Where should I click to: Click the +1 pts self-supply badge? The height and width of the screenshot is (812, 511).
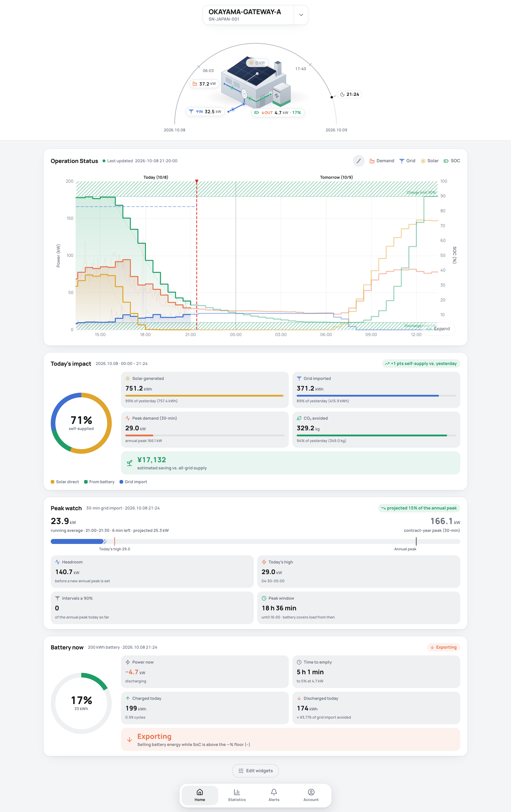point(421,364)
